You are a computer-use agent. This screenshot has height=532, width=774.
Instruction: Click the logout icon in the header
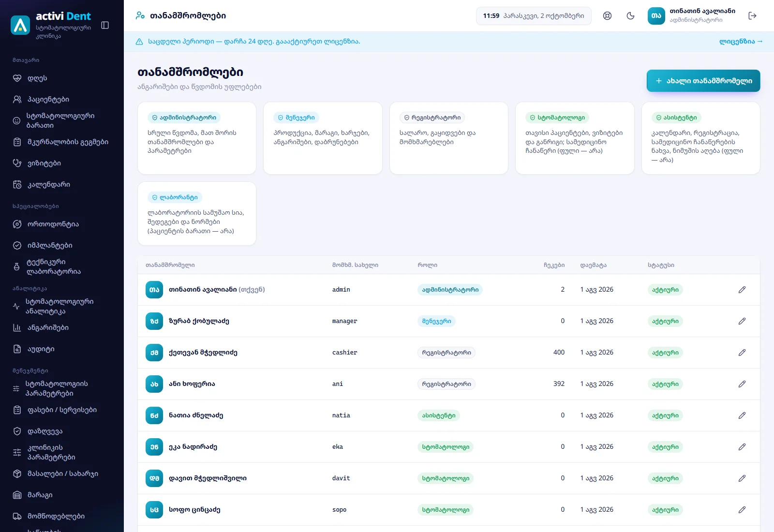(752, 16)
